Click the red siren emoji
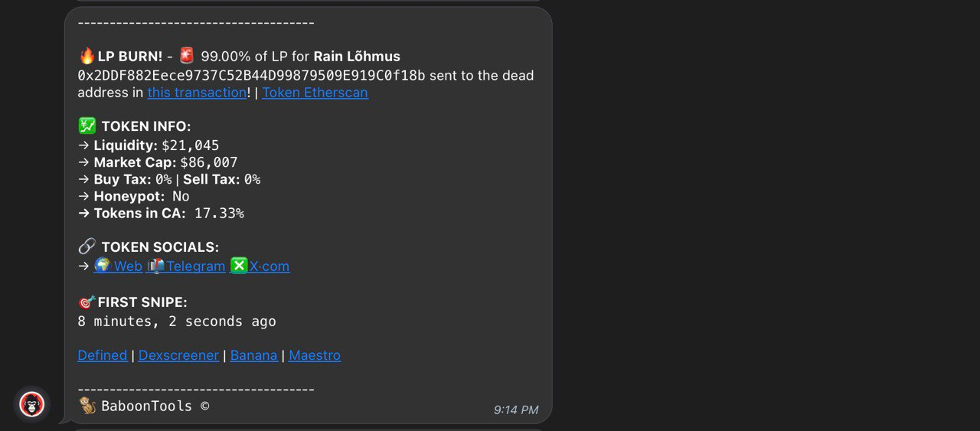Screen dimensions: 980x431 [187, 56]
